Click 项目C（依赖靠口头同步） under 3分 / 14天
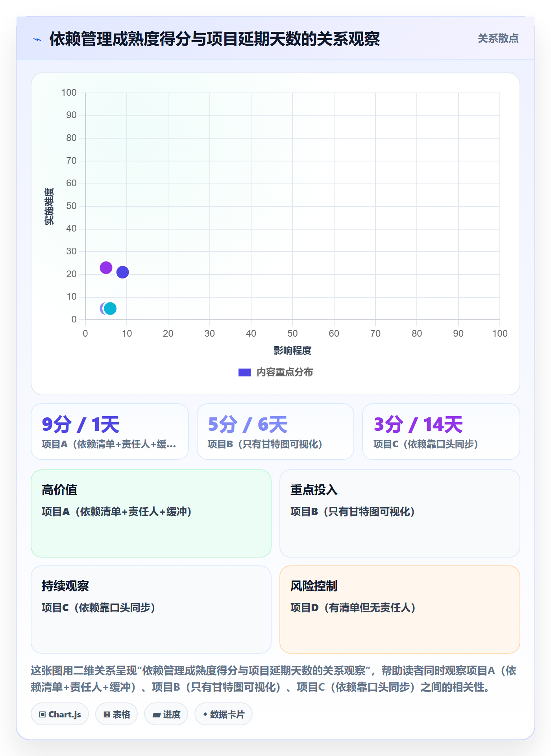Viewport: 551px width, 756px height. click(426, 444)
